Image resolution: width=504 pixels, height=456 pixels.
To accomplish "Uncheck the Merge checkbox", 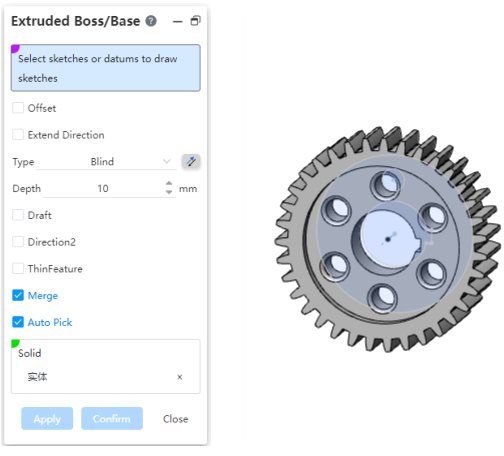I will point(18,295).
